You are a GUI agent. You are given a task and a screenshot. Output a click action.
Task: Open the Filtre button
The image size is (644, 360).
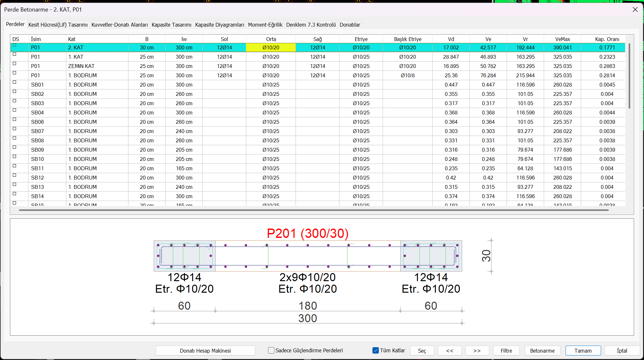pyautogui.click(x=506, y=351)
